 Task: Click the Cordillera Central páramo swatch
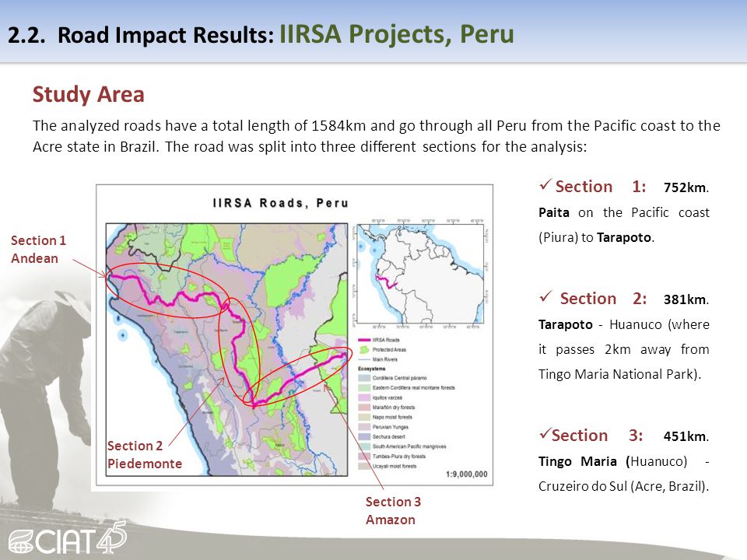364,378
